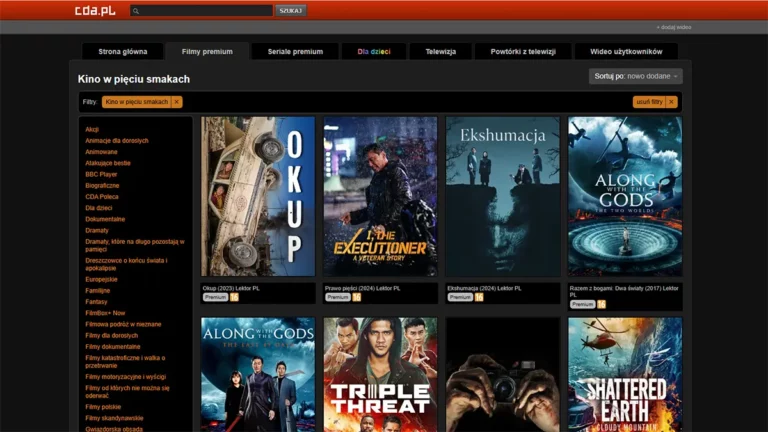768x432 pixels.
Task: Click the 16 age badge under Ekshumacja
Action: point(479,297)
